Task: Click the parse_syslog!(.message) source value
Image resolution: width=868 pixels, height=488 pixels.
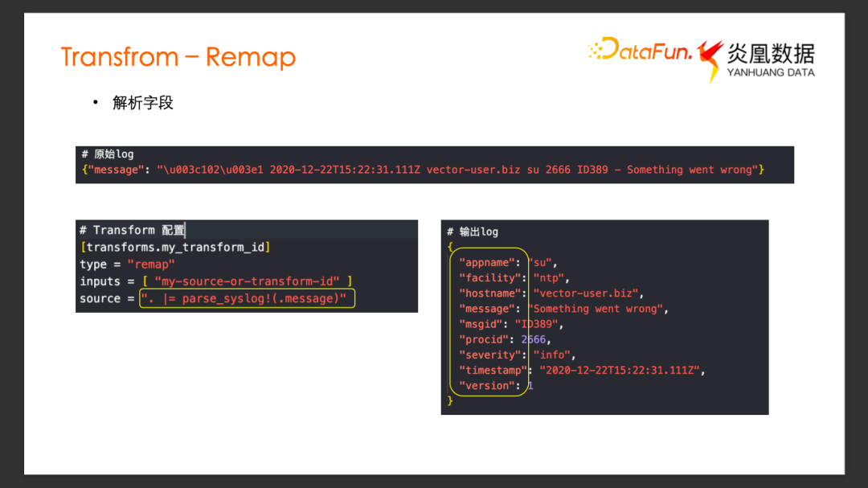Action: click(x=247, y=298)
